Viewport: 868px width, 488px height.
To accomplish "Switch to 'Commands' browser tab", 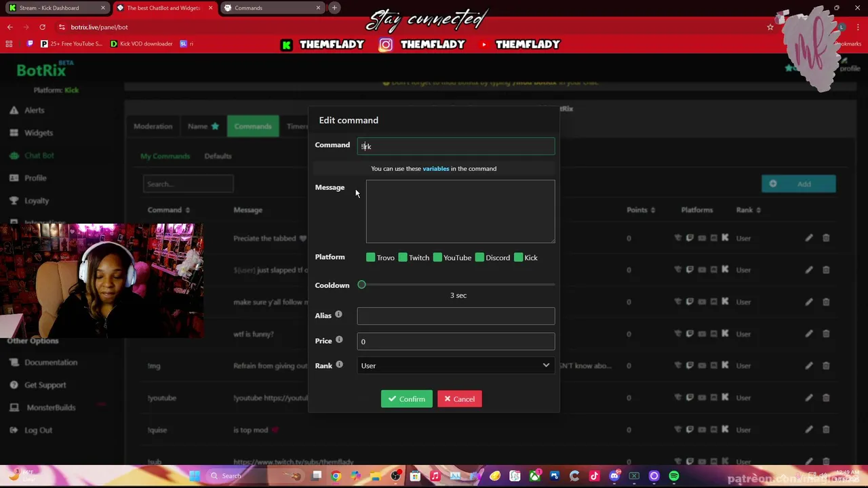I will [273, 8].
